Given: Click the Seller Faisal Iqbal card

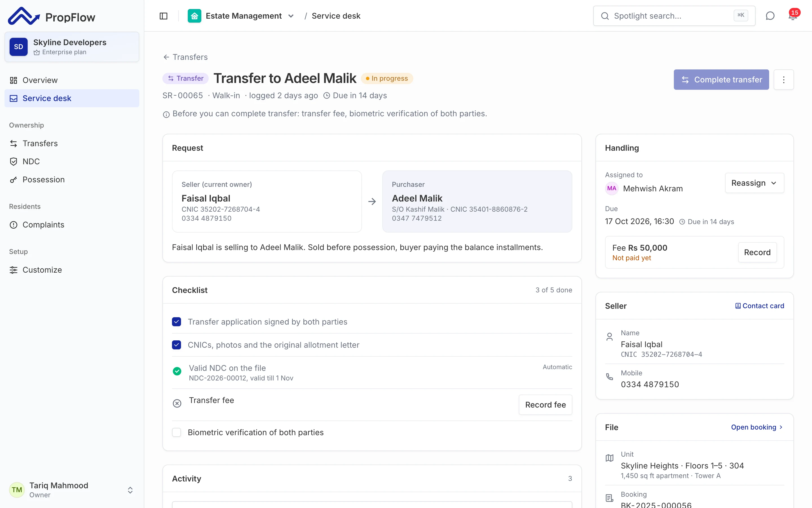Looking at the screenshot, I should pyautogui.click(x=267, y=202).
